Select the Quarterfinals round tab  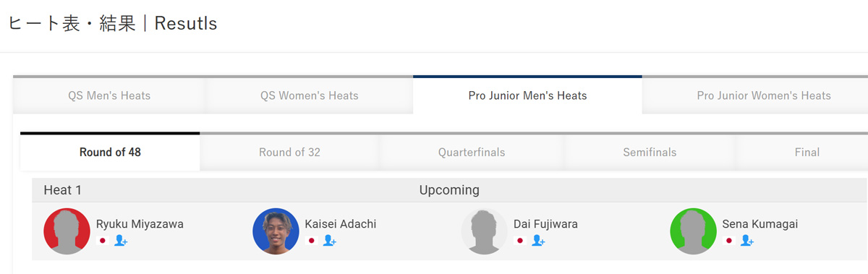point(472,153)
